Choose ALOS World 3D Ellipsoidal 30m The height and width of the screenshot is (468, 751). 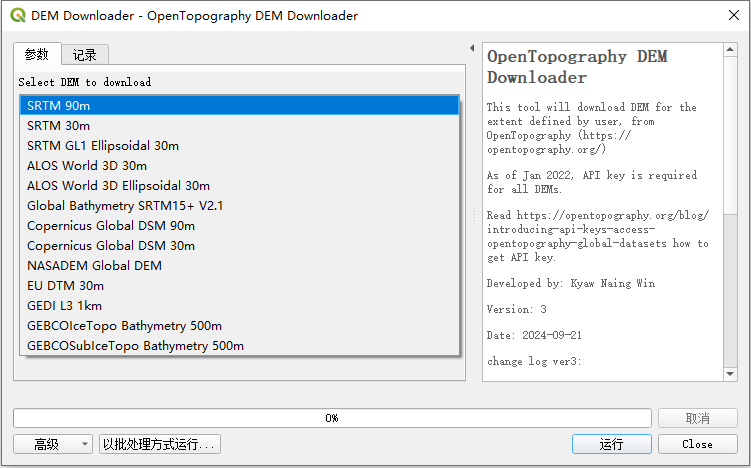click(x=239, y=186)
